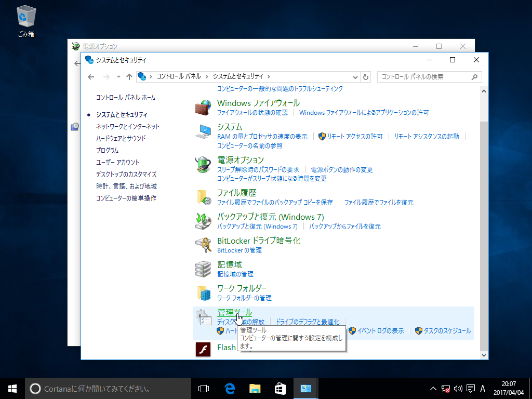Click イベント ログの表示 link
Image resolution: width=532 pixels, height=399 pixels.
[380, 331]
